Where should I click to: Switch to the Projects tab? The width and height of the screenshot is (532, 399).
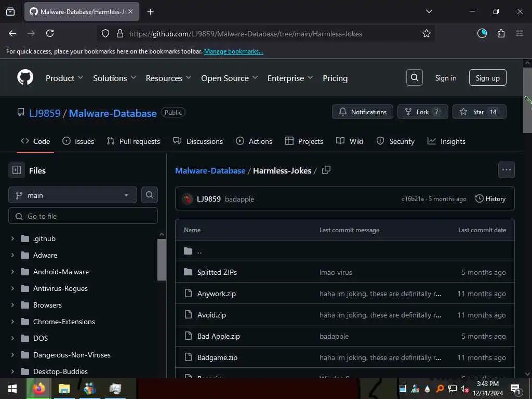(x=304, y=141)
